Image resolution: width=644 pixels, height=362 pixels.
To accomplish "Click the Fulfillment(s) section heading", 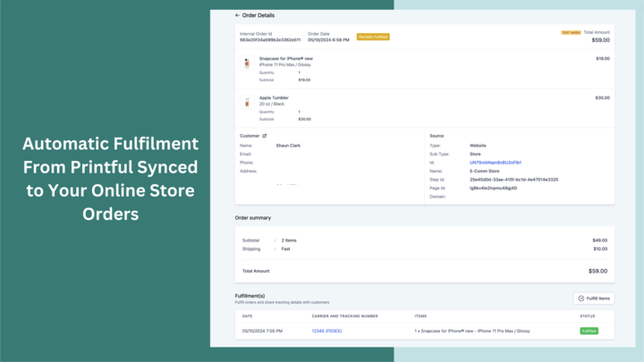I will 250,296.
